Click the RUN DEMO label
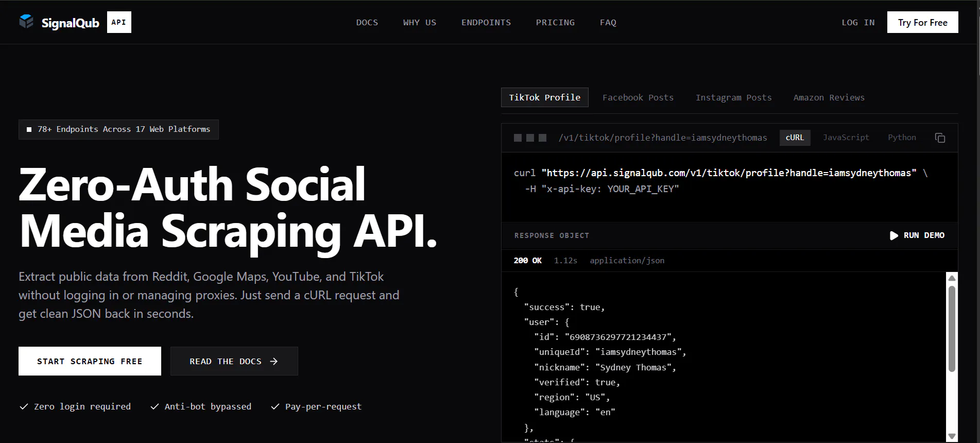The width and height of the screenshot is (980, 443). click(924, 235)
